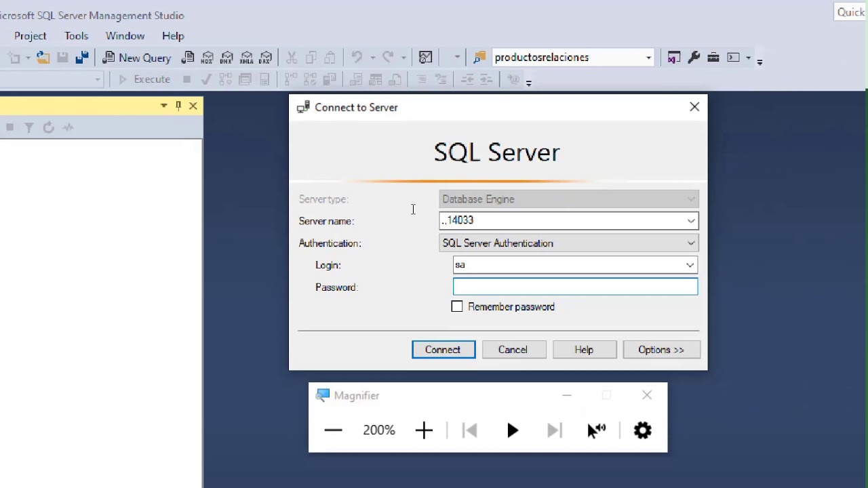Zoom in with Magnifier plus button
Viewport: 868px width, 488px height.
click(x=424, y=430)
